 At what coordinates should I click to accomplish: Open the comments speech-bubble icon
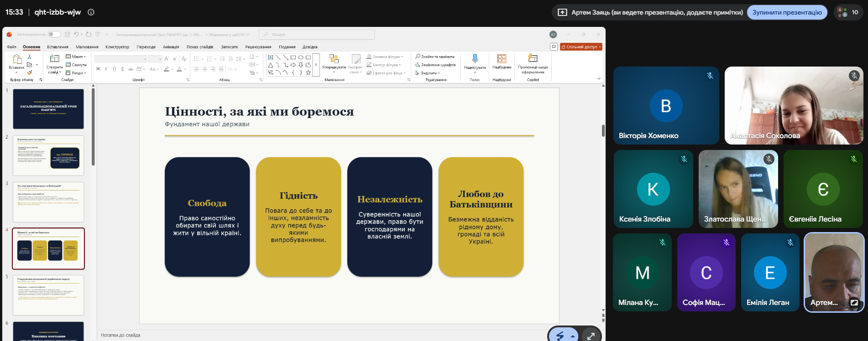[x=554, y=46]
